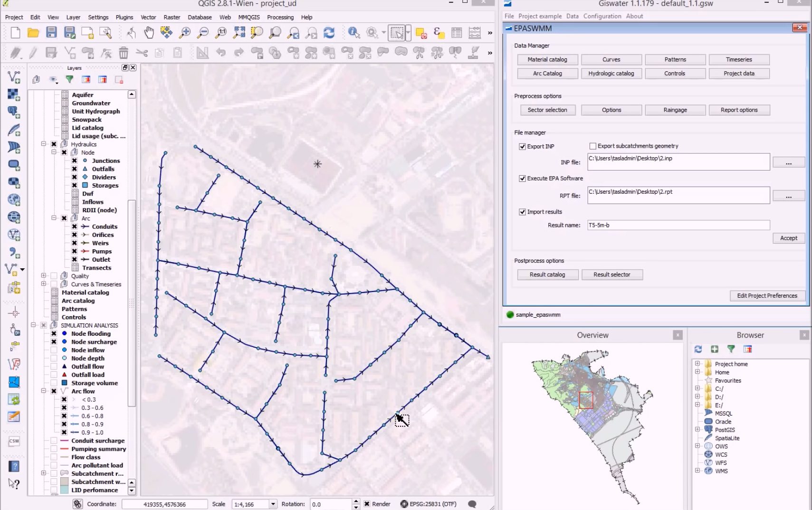Open the Raster menu

coord(172,17)
